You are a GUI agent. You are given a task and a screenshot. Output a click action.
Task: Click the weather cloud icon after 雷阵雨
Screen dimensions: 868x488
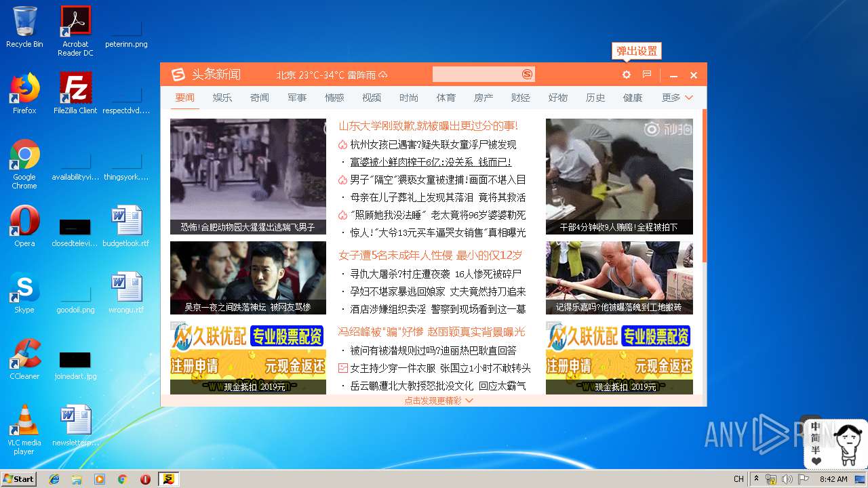[383, 75]
